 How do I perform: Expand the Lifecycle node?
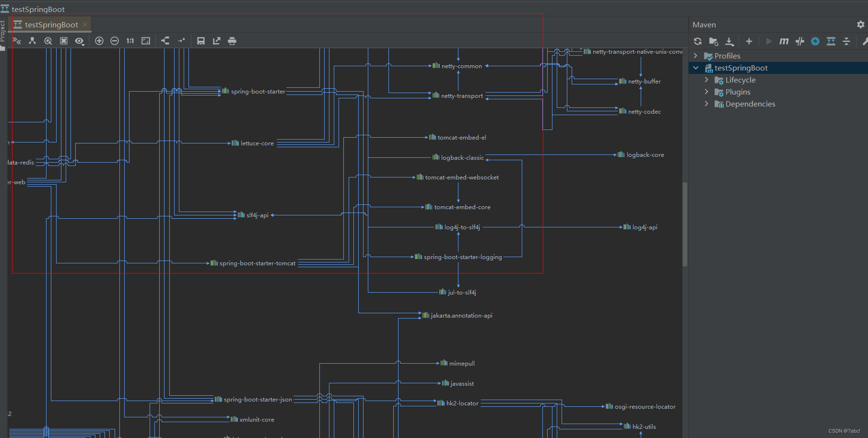point(706,80)
